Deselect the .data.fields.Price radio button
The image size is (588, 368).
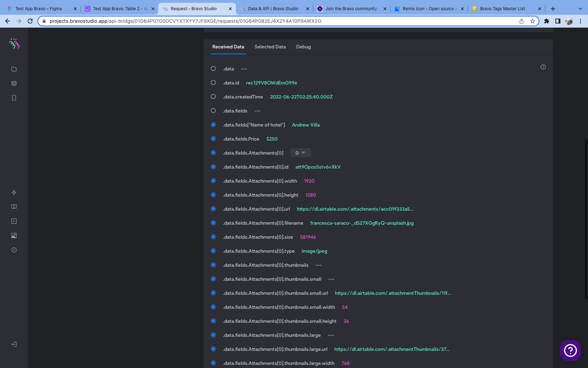(213, 139)
